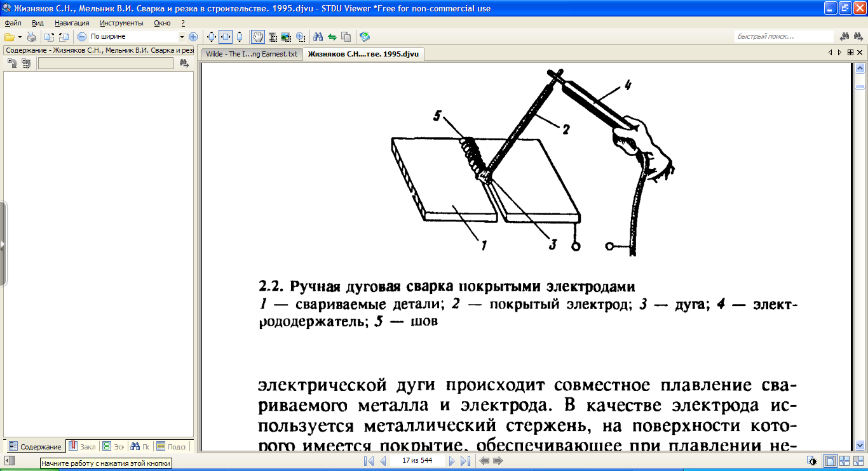Switch to the search results binoculars tab
The width and height of the screenshot is (868, 471).
[141, 446]
